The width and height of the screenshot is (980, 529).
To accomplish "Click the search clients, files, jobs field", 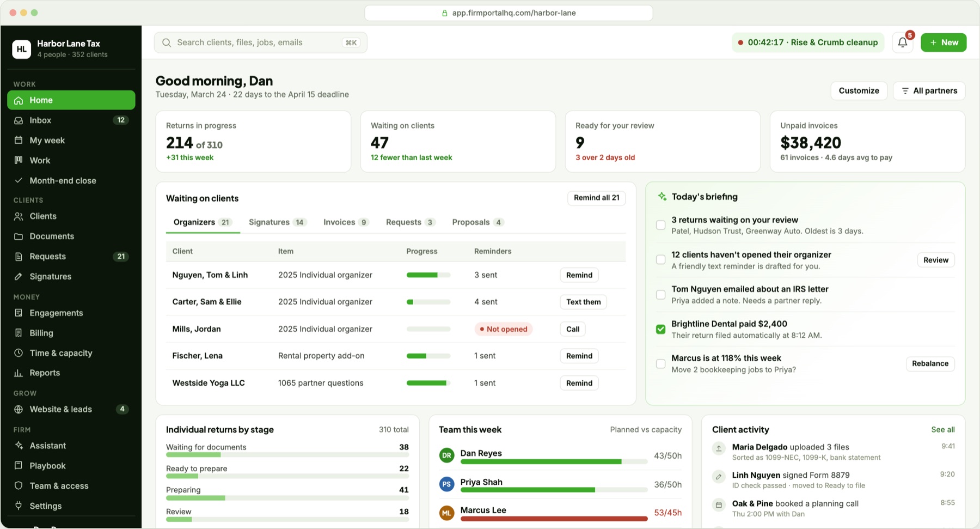I will pos(261,42).
